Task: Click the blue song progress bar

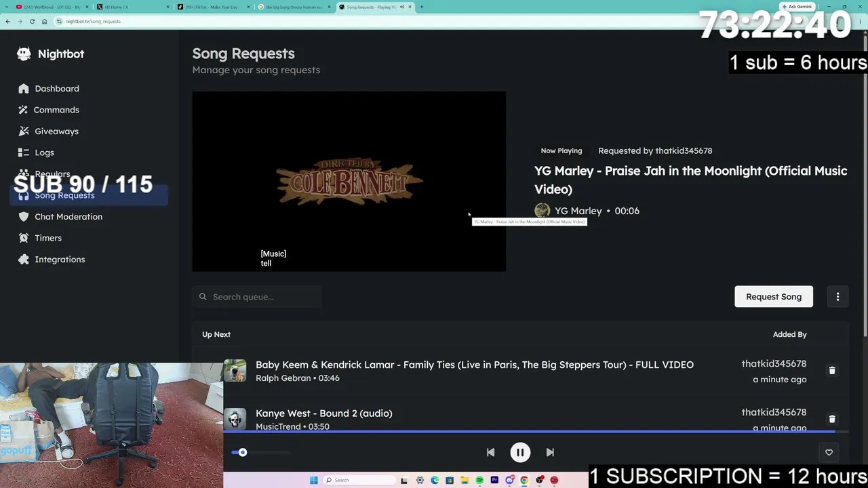Action: 529,430
